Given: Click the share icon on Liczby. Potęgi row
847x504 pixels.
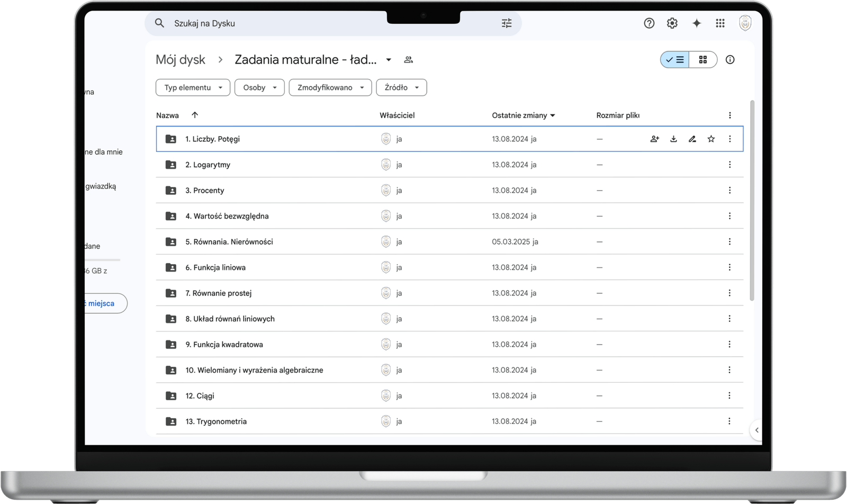Looking at the screenshot, I should coord(655,139).
